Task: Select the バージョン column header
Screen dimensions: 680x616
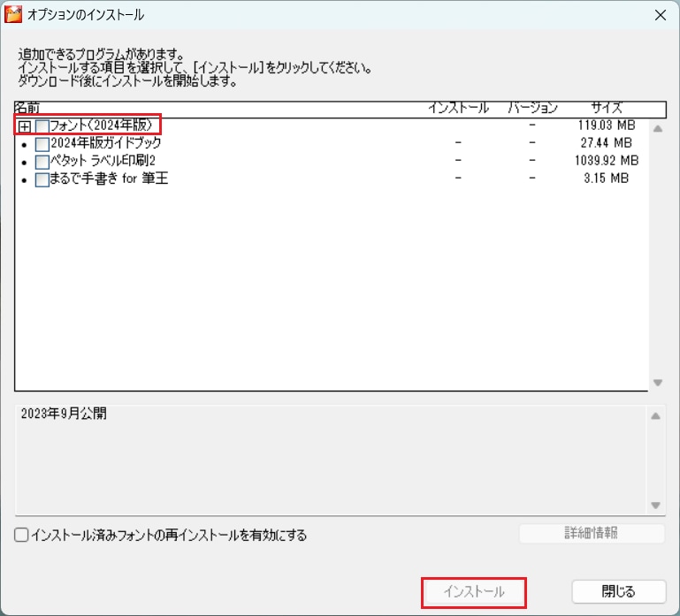Action: coord(532,108)
